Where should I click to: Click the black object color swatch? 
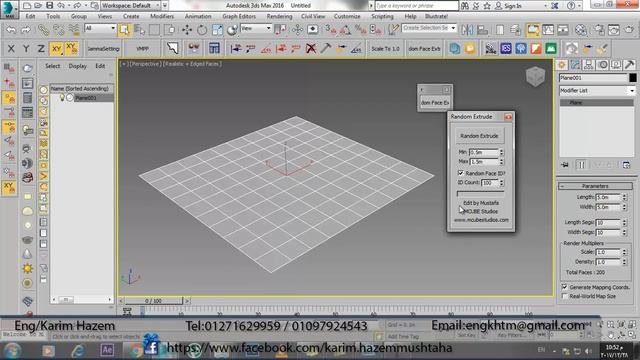633,78
